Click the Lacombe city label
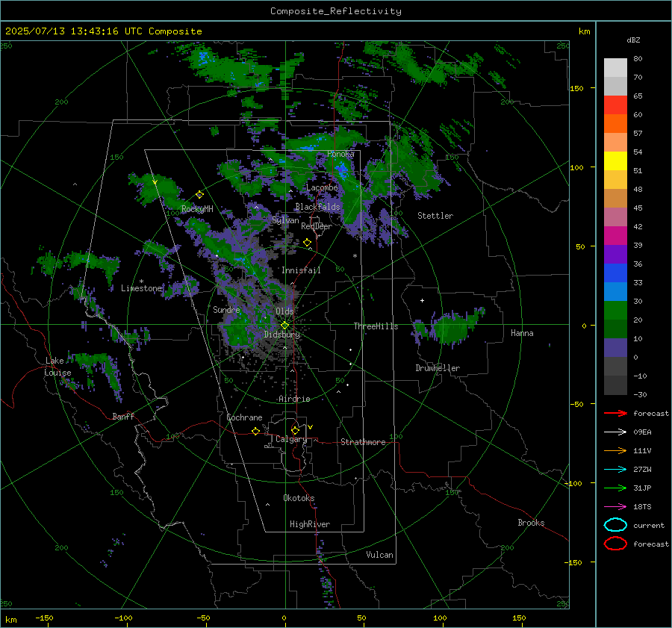 pos(322,187)
